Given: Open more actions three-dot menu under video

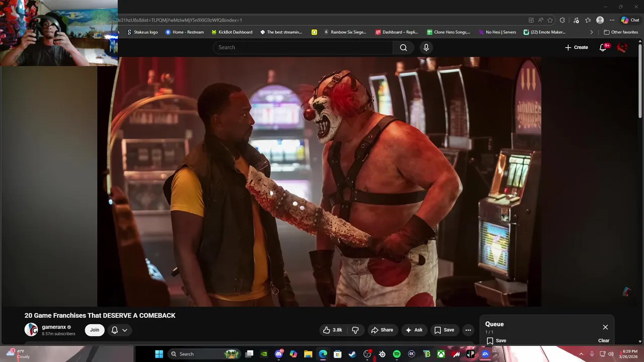Looking at the screenshot, I should point(468,330).
